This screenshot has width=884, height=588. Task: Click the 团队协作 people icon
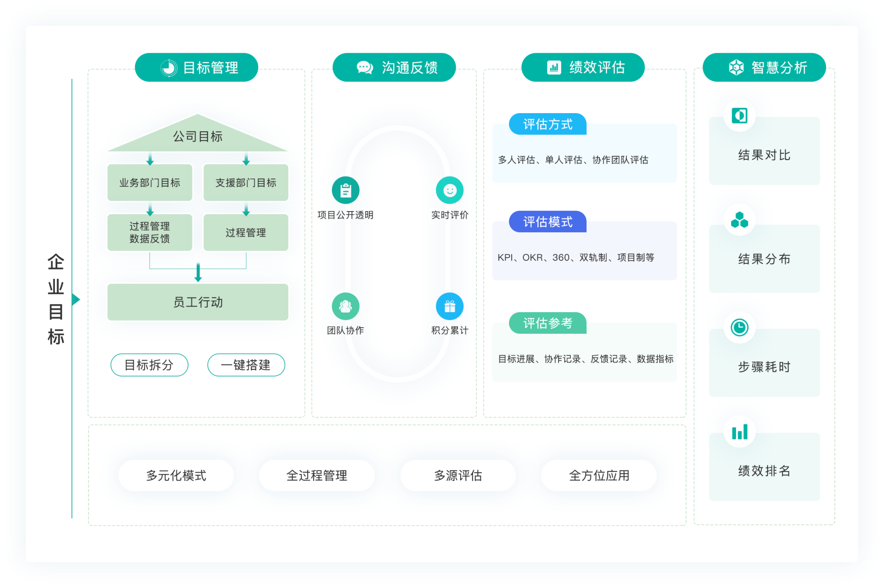[x=345, y=307]
